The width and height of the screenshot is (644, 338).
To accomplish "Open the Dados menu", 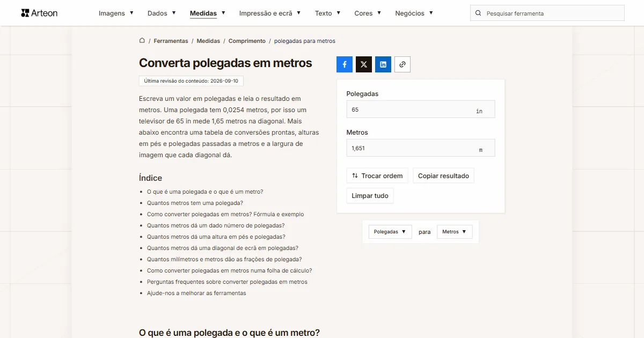I will [162, 13].
